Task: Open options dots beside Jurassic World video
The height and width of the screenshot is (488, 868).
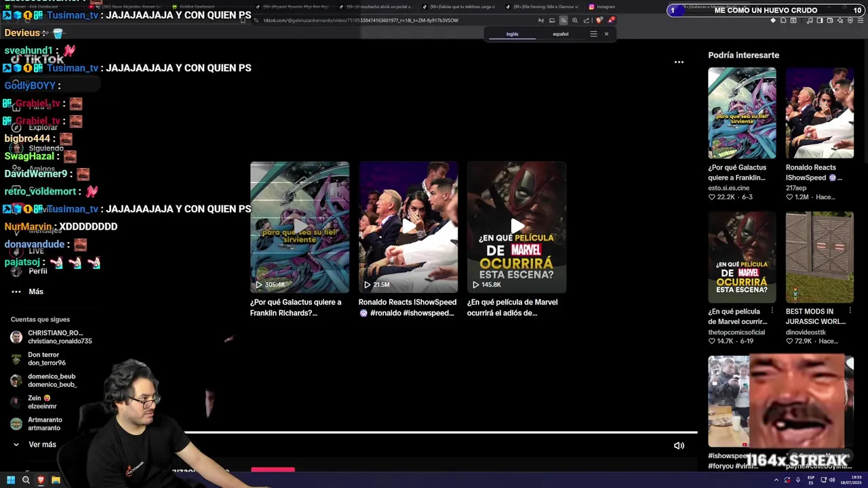Action: click(850, 310)
